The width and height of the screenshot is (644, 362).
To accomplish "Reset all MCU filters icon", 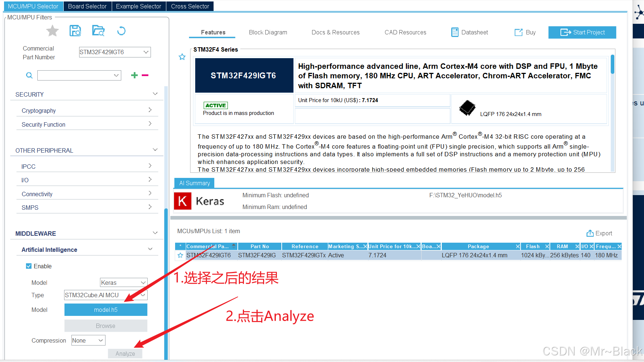I will click(121, 31).
